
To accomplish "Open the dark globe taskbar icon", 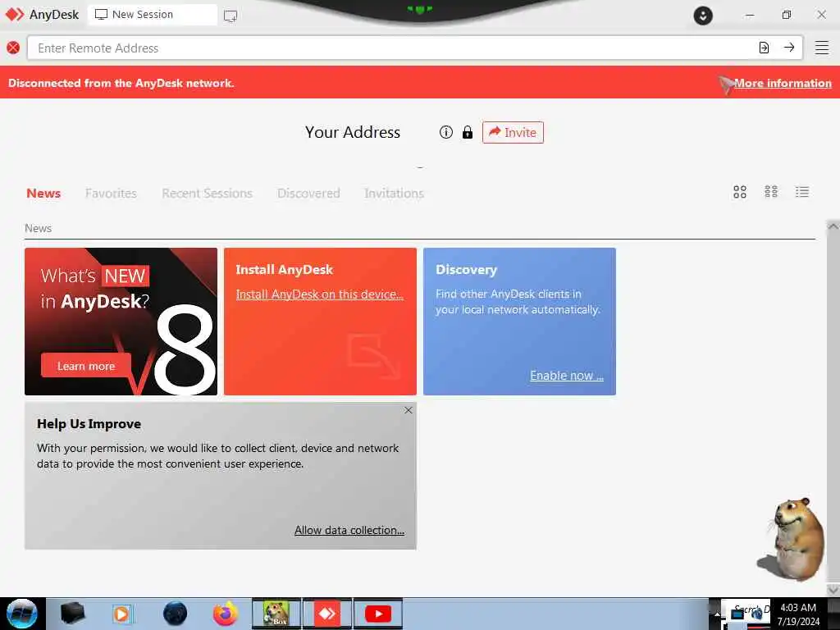I will point(175,614).
